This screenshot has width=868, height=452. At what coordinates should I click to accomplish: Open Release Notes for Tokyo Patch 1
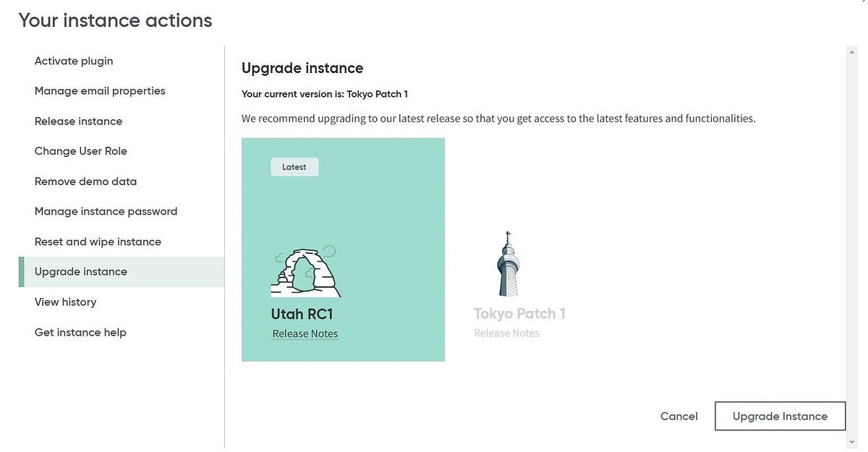coord(506,333)
